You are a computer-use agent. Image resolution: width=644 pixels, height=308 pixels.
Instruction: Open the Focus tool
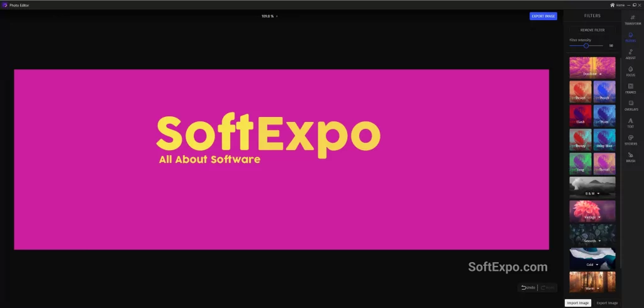(x=630, y=70)
